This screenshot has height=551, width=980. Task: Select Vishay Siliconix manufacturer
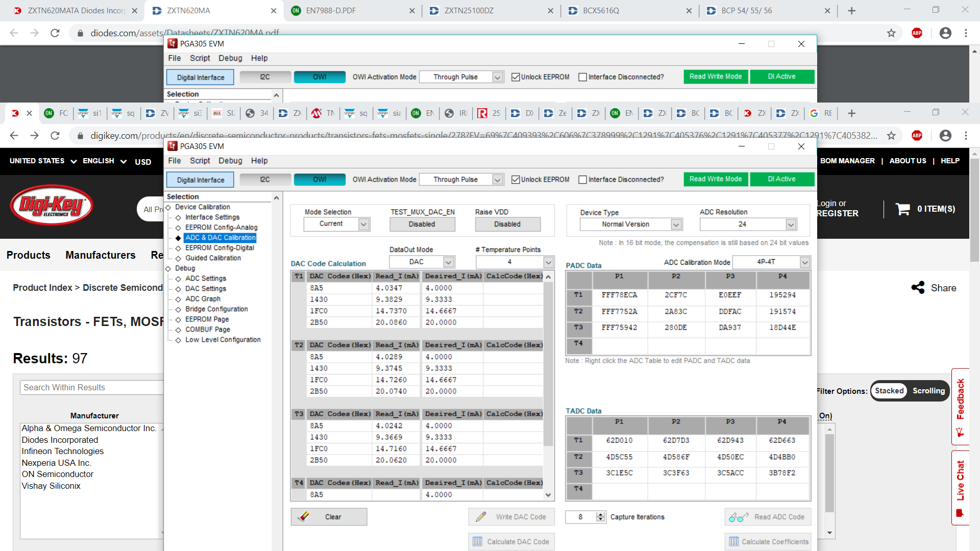[51, 486]
